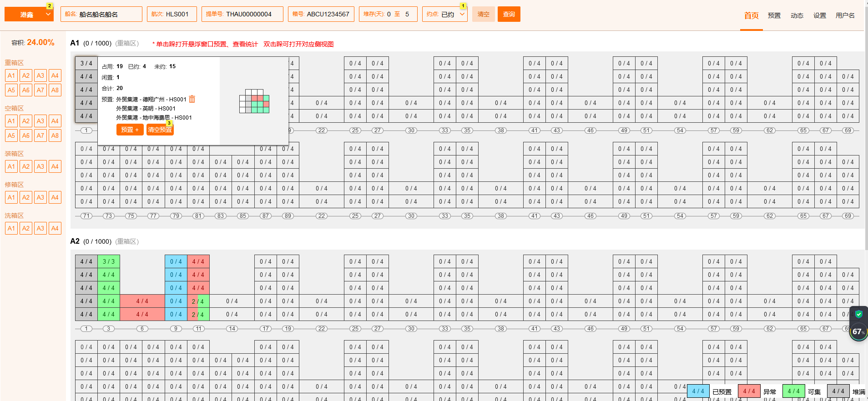
Task: Click the 空箱区 sidebar section label
Action: tap(14, 108)
